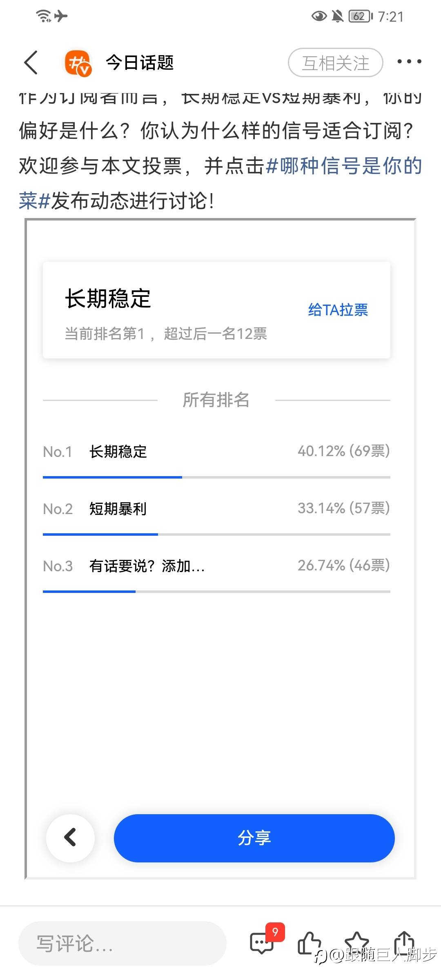Tap the 今日话题 account name
Image resolution: width=441 pixels, height=980 pixels.
pos(140,63)
